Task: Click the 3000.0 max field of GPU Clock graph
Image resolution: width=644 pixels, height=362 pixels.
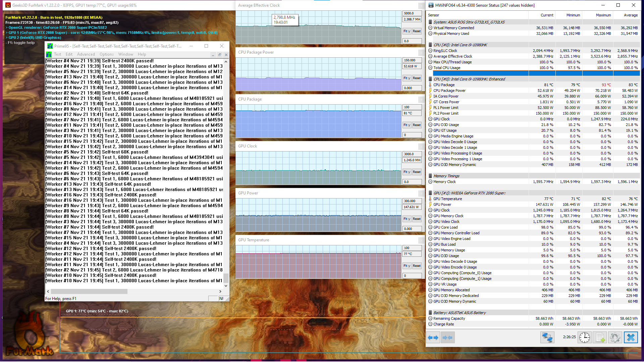Action: [412, 154]
